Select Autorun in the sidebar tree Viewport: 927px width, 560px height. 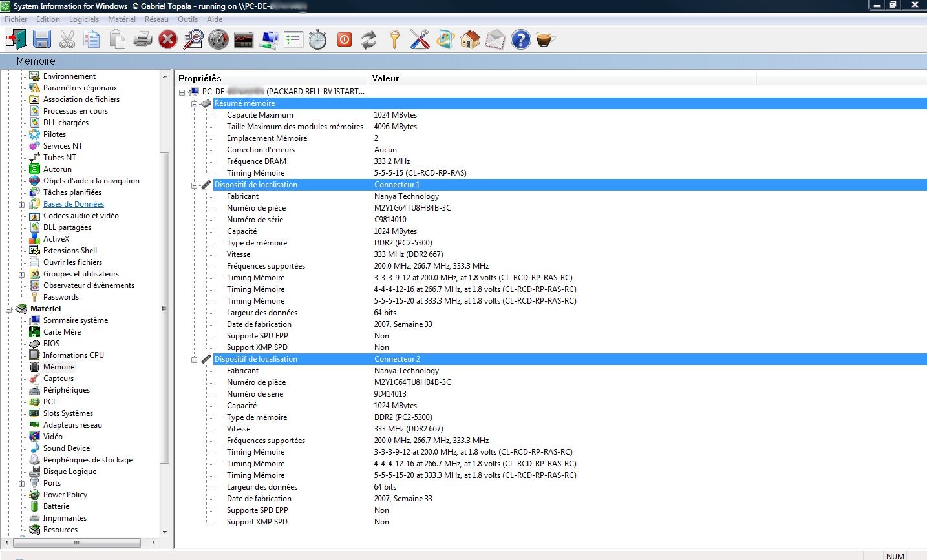click(x=58, y=169)
